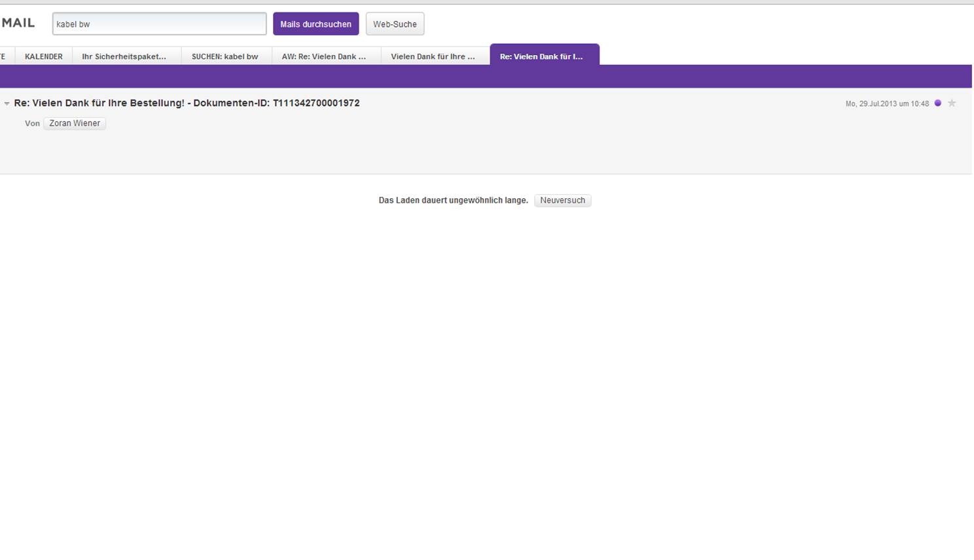
Task: Click the MAIL logo
Action: (18, 23)
